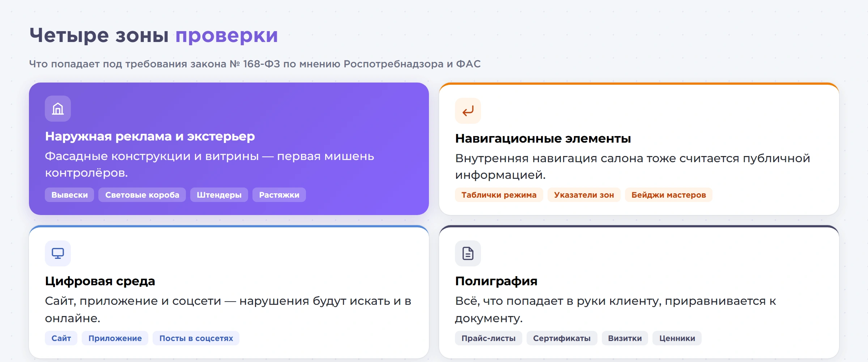Select the Посты в соцсетях chip
The image size is (868, 362).
(x=196, y=338)
